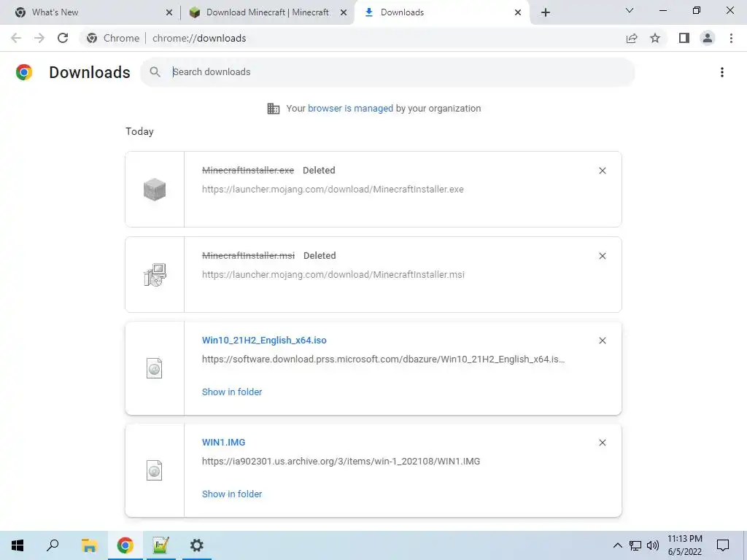Open File Explorer from the taskbar
The height and width of the screenshot is (560, 747).
click(89, 545)
